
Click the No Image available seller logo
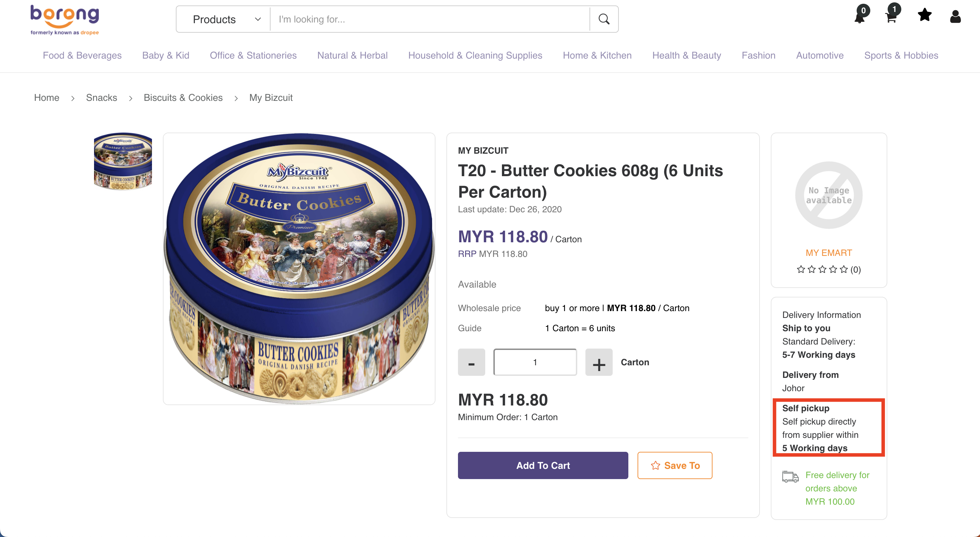829,195
